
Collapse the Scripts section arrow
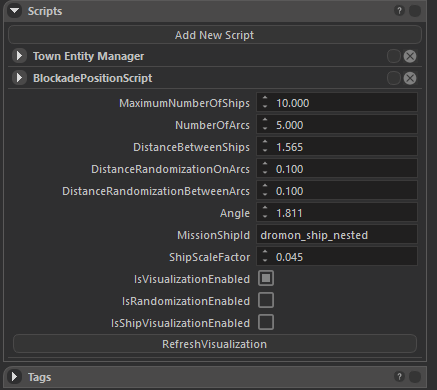pyautogui.click(x=15, y=11)
